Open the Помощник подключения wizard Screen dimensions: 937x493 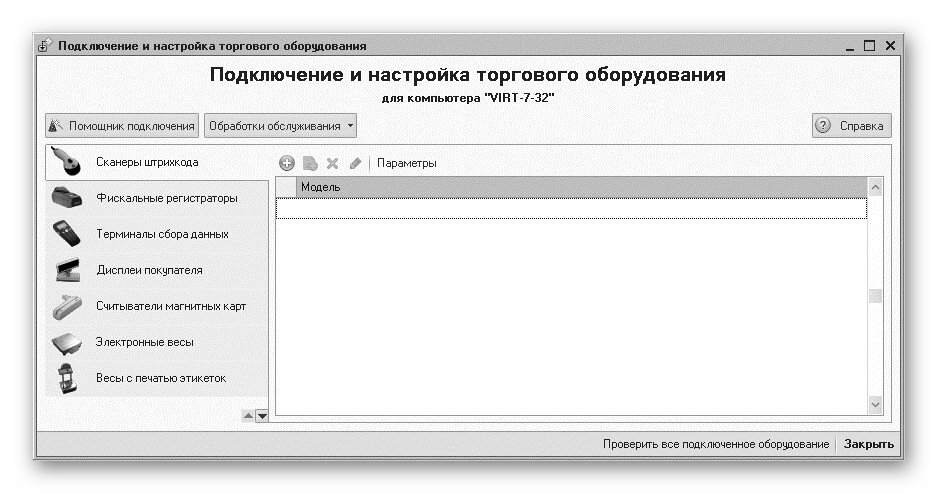point(122,126)
